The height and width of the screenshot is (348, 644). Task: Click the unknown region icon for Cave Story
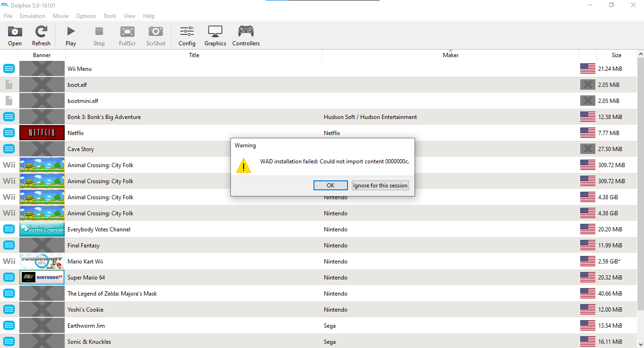[x=588, y=149]
